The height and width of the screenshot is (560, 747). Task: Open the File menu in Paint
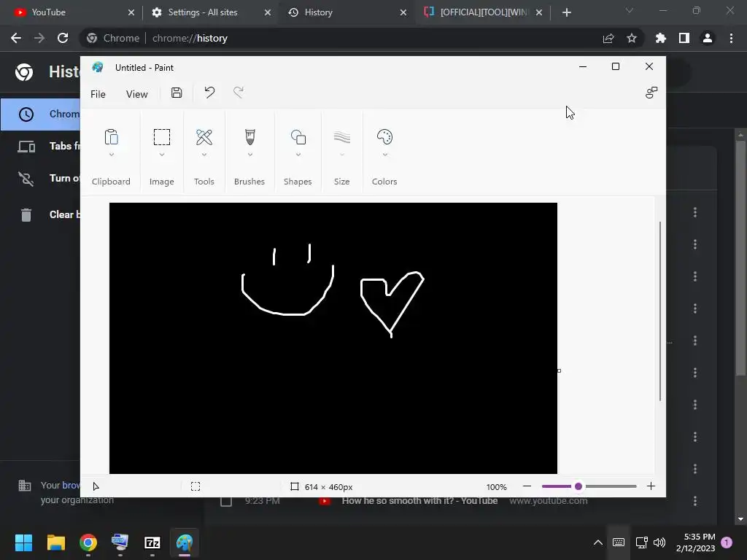click(x=98, y=94)
